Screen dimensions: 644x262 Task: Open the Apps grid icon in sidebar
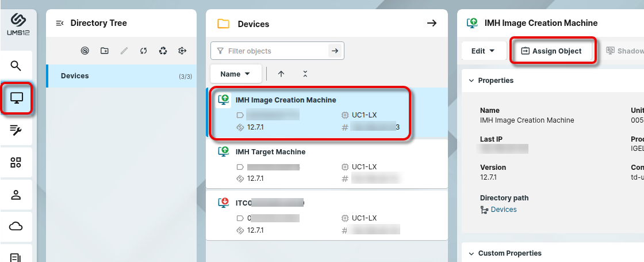click(x=16, y=162)
